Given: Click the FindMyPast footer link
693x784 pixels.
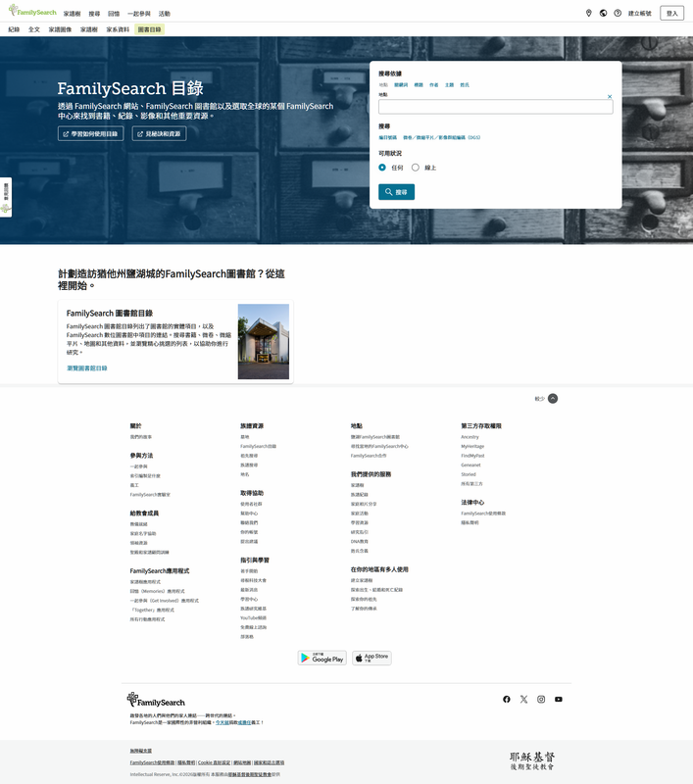Looking at the screenshot, I should [x=472, y=456].
